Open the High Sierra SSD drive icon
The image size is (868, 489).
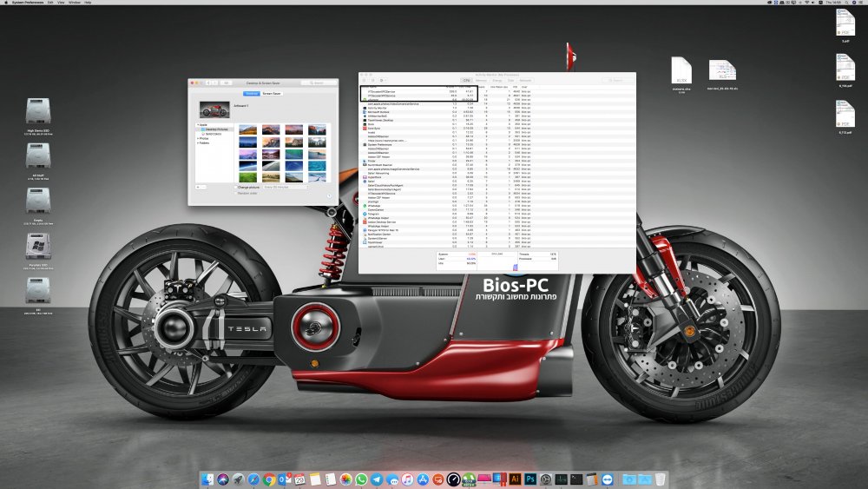coord(38,111)
